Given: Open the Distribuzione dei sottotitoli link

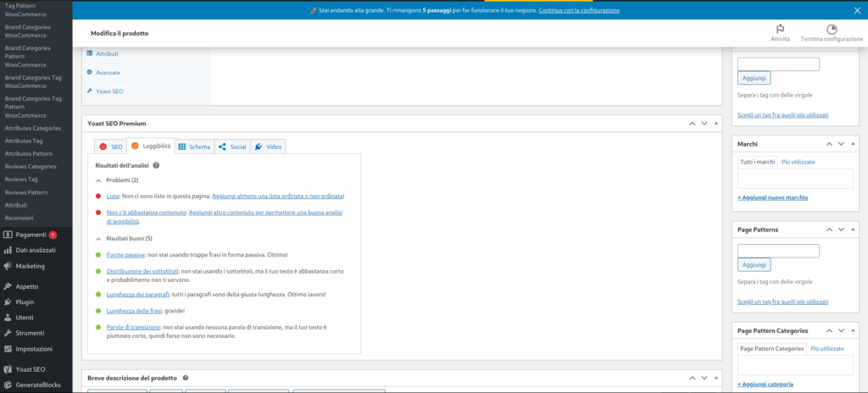Looking at the screenshot, I should pos(142,271).
